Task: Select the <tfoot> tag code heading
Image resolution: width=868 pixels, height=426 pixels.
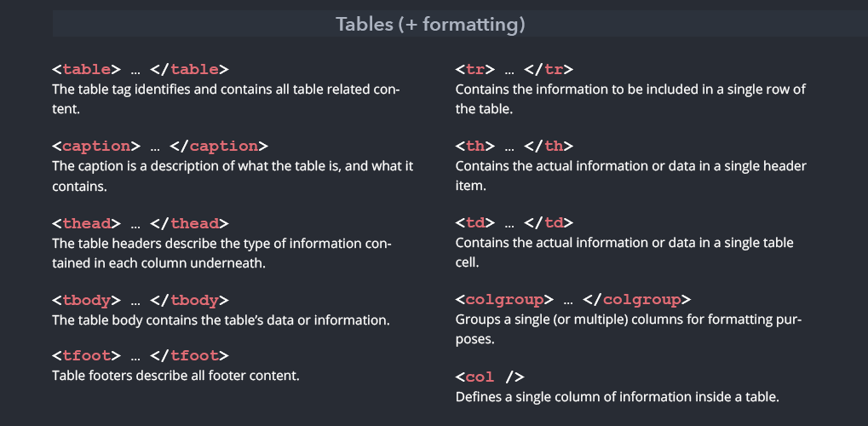Action: (x=140, y=355)
